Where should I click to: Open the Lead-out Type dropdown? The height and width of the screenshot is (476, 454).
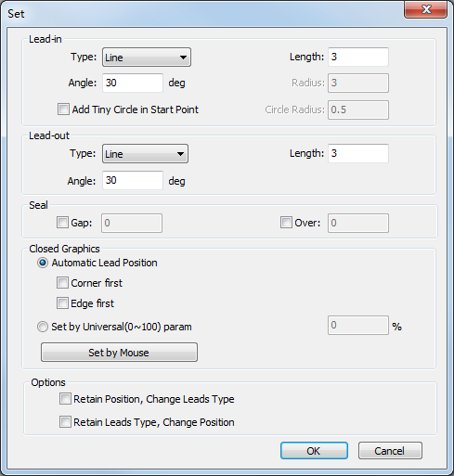[x=145, y=154]
